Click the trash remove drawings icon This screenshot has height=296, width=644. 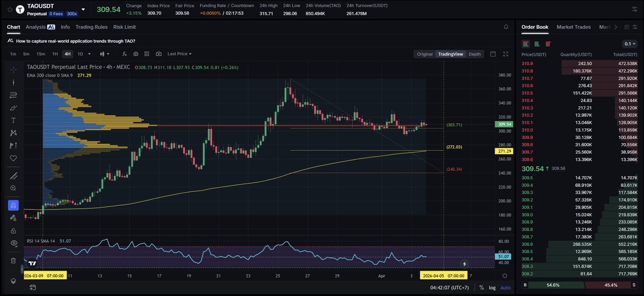pyautogui.click(x=13, y=260)
